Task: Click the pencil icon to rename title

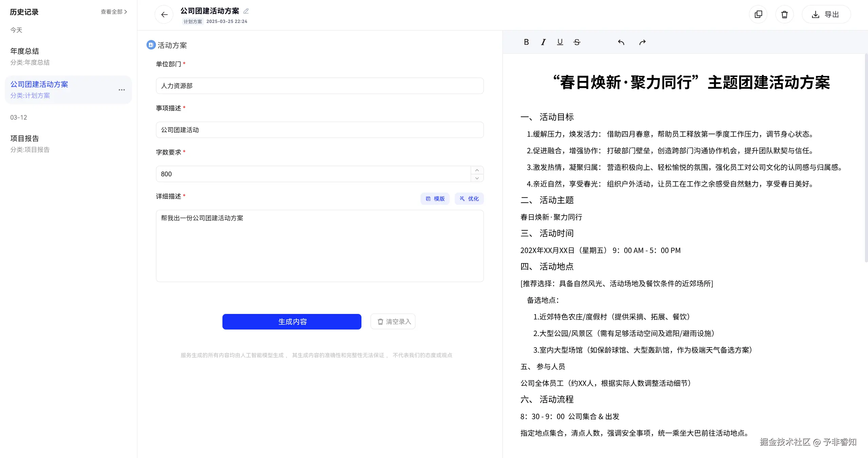Action: (x=246, y=11)
